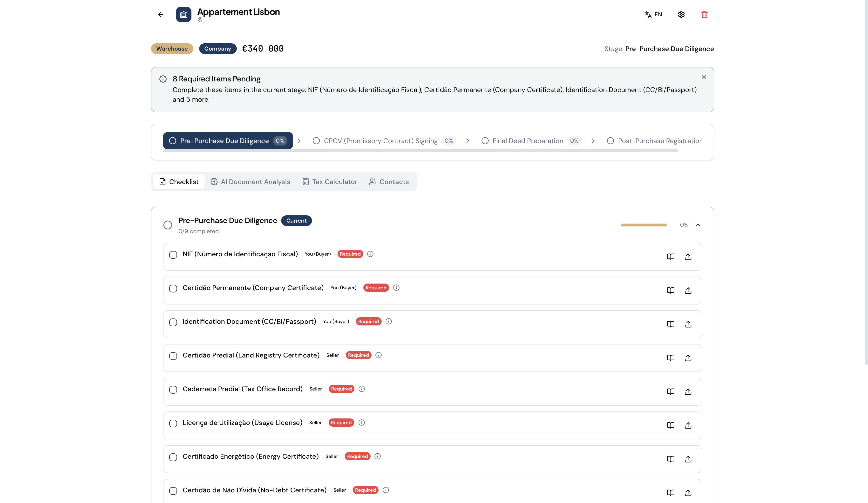Click the Appartement Lisbon property building icon

[x=183, y=14]
